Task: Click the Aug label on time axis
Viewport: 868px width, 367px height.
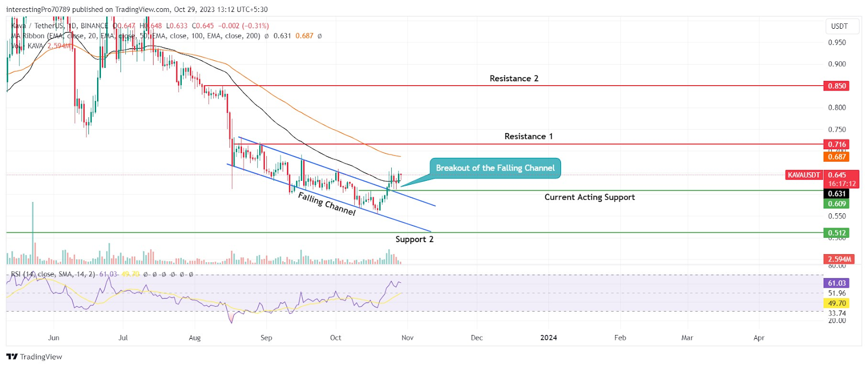Action: pos(195,338)
